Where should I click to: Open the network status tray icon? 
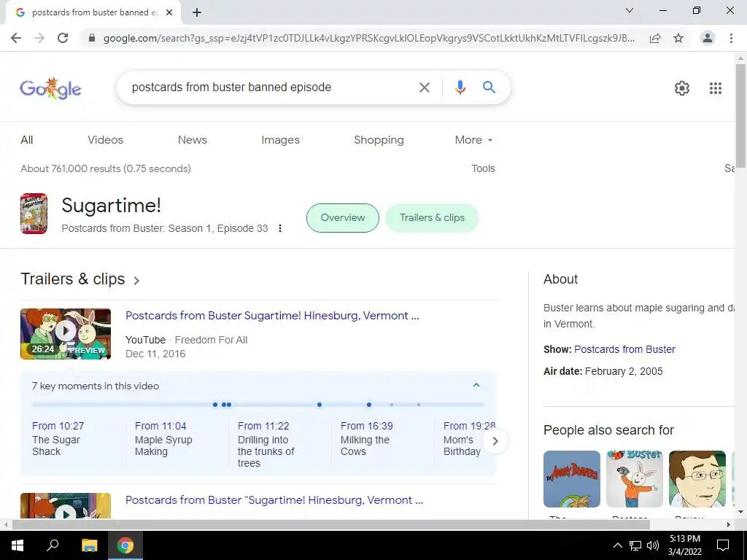(x=635, y=545)
